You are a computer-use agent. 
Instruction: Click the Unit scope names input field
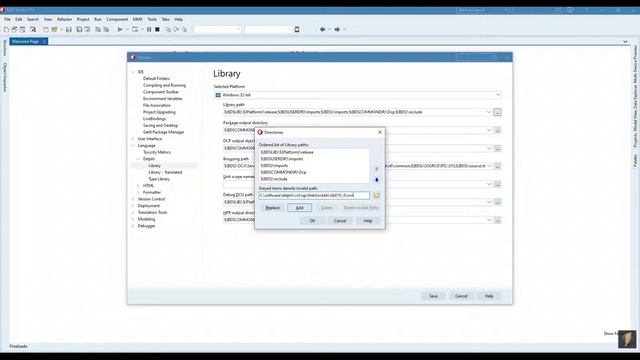point(357,184)
